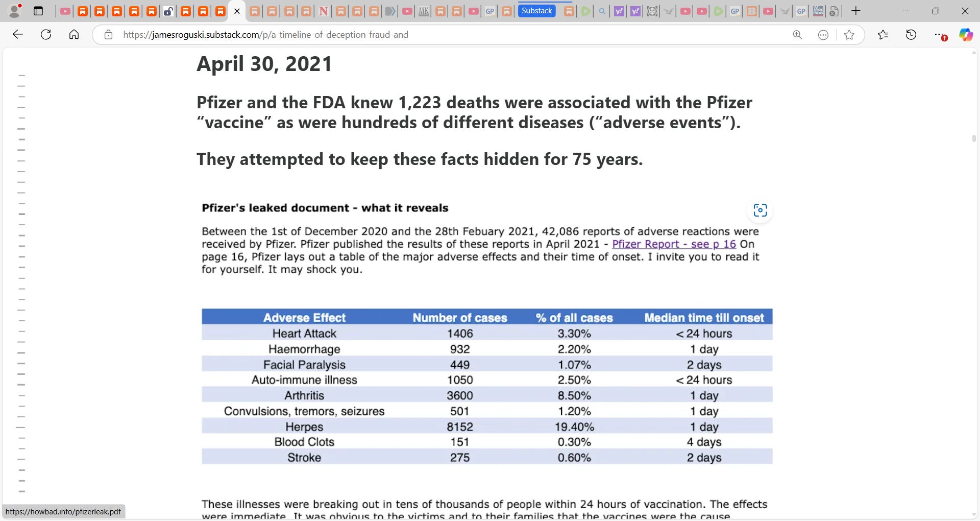The width and height of the screenshot is (980, 521).
Task: Switch to the blue magnifier search tab
Action: (602, 11)
